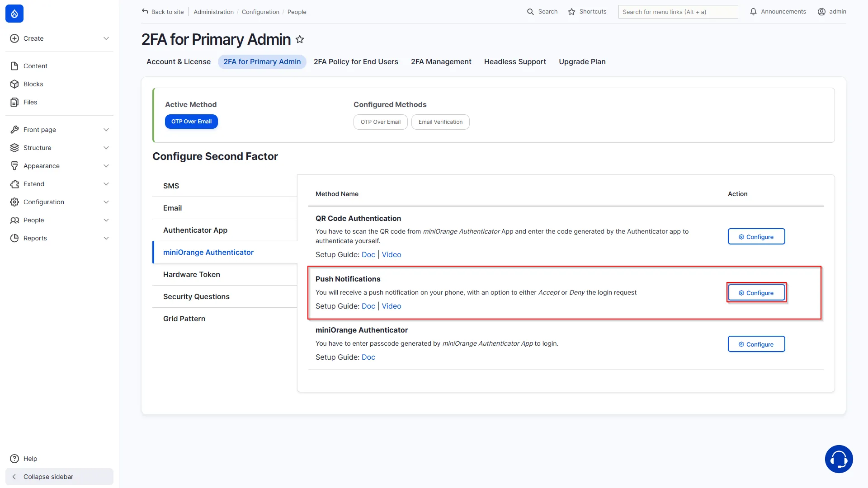Click the active OTP Over Email button
868x488 pixels.
(191, 122)
